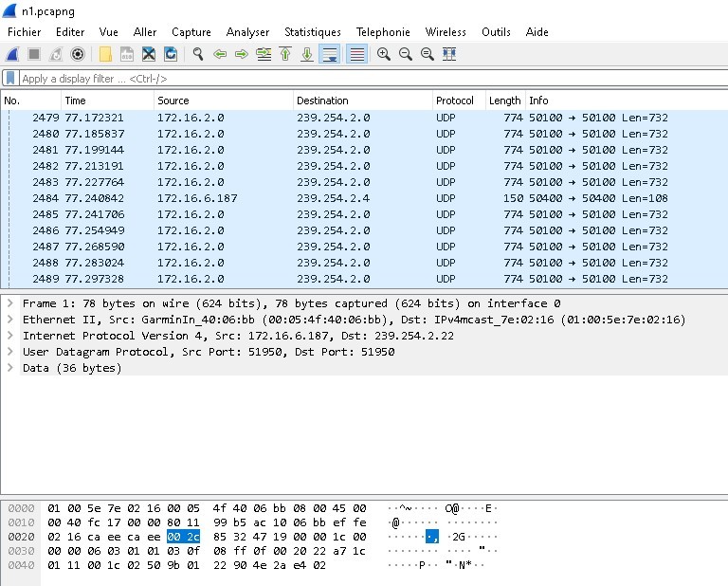Zoom out on packet text
Screen dimensions: 728x586
(406, 54)
